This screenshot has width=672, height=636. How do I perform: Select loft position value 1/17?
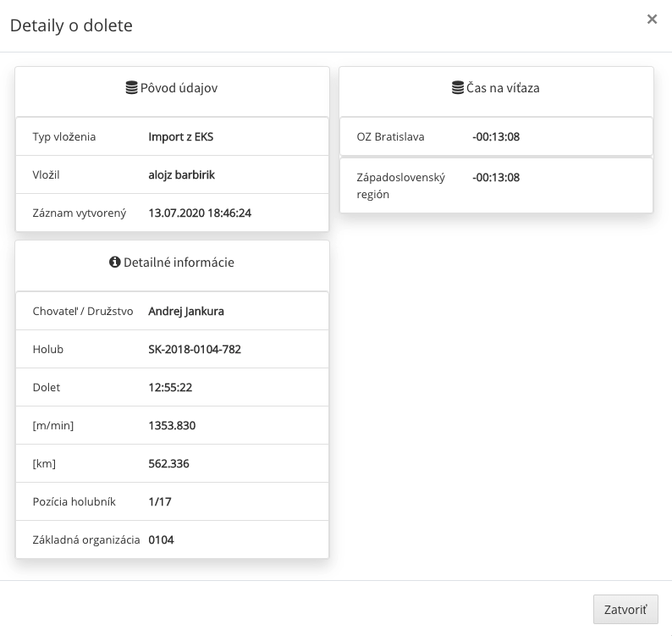159,501
